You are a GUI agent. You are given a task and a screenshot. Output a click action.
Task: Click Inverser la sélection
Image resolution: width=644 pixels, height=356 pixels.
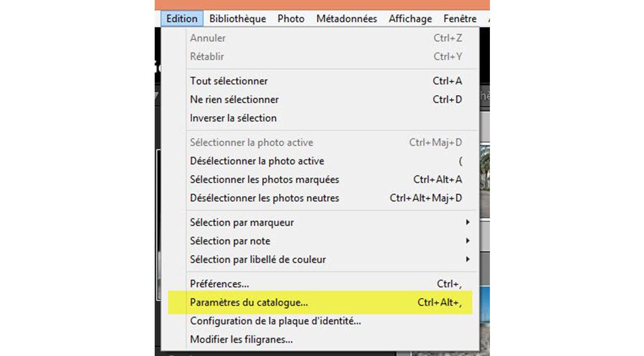pos(233,118)
